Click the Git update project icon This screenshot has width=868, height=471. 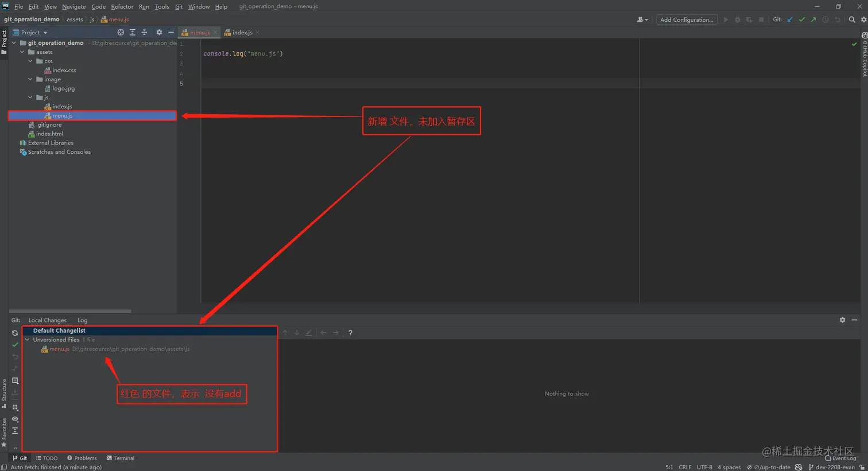tap(789, 19)
